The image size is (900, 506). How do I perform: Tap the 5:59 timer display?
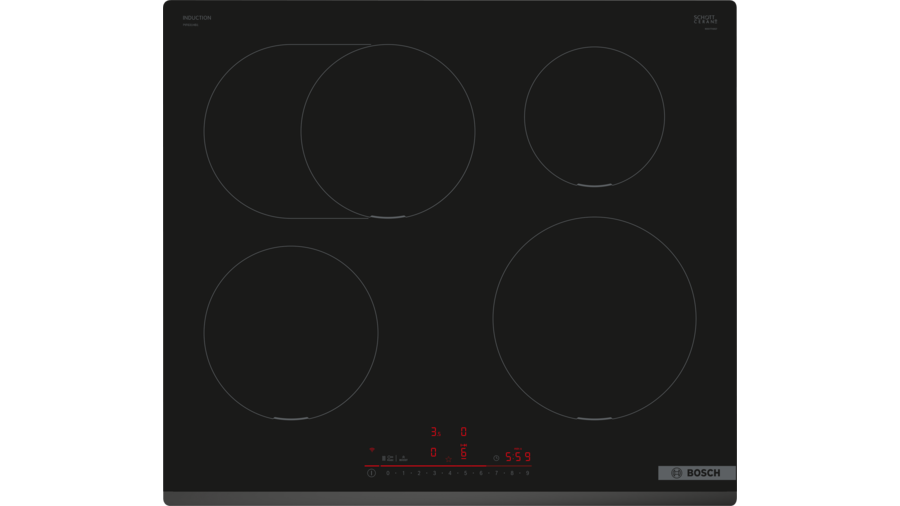(517, 457)
